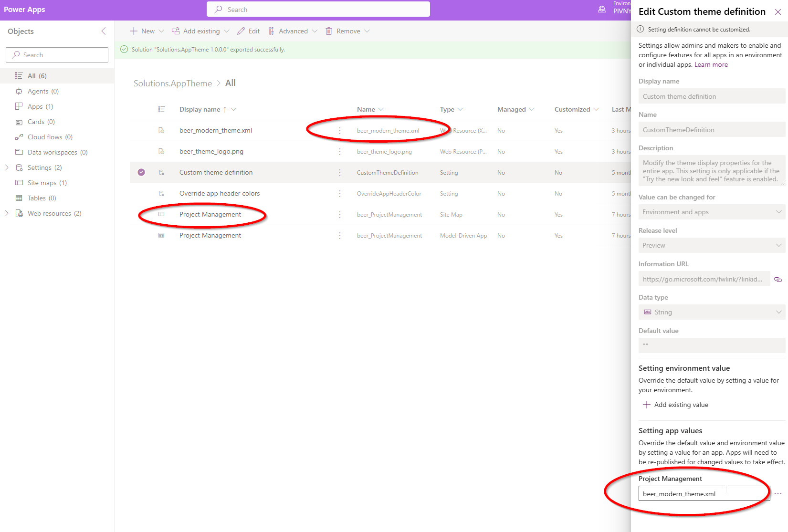Click Add existing value button

coord(675,405)
